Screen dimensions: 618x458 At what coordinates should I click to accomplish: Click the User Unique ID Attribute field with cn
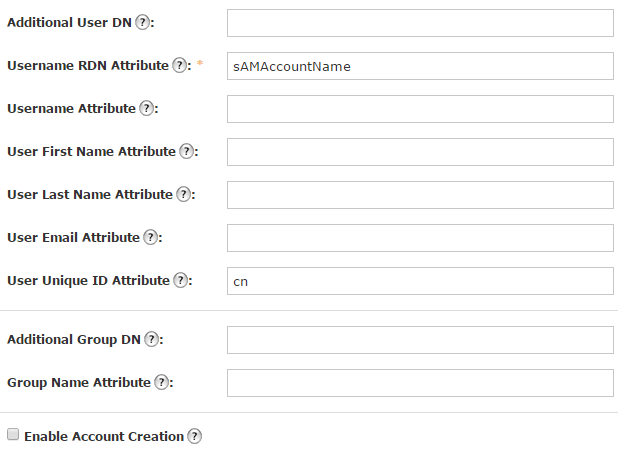[420, 281]
